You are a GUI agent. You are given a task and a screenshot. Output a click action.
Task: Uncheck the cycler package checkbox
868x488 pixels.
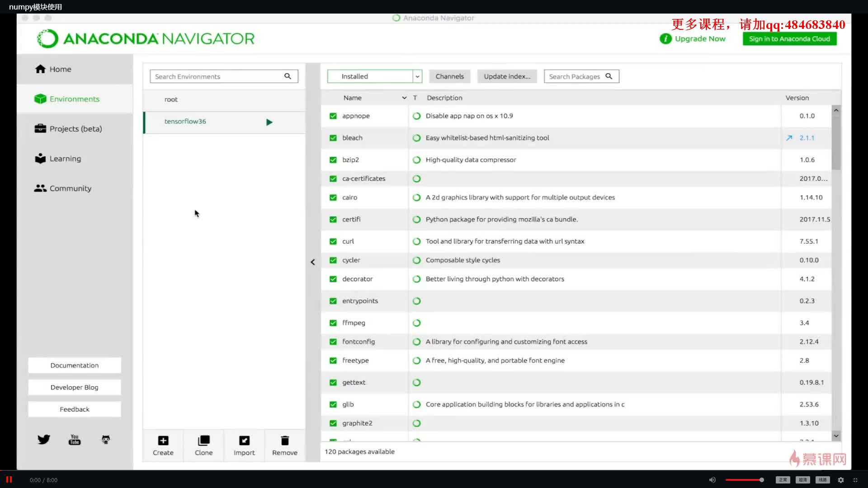click(333, 260)
